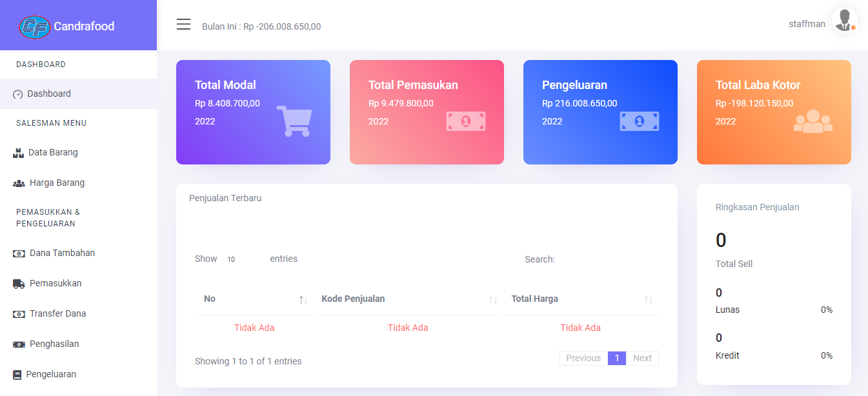868x396 pixels.
Task: Toggle the hamburger sidebar menu
Action: pyautogui.click(x=183, y=25)
